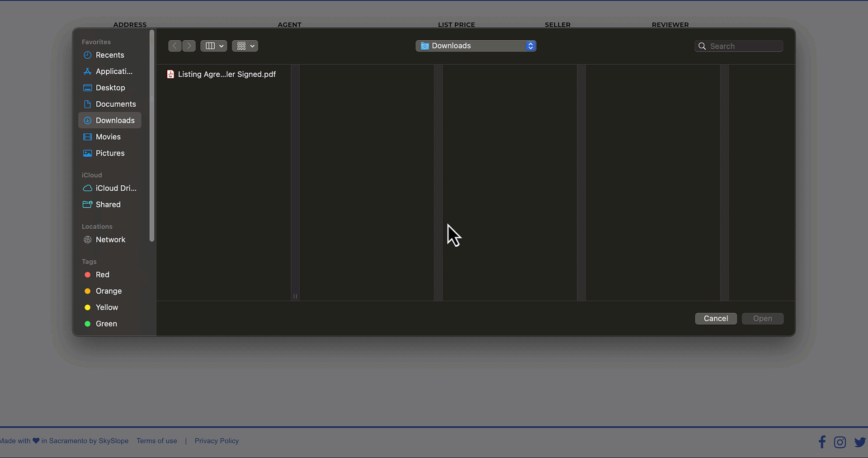Click the Applications sidebar icon
This screenshot has width=868, height=458.
click(x=88, y=71)
